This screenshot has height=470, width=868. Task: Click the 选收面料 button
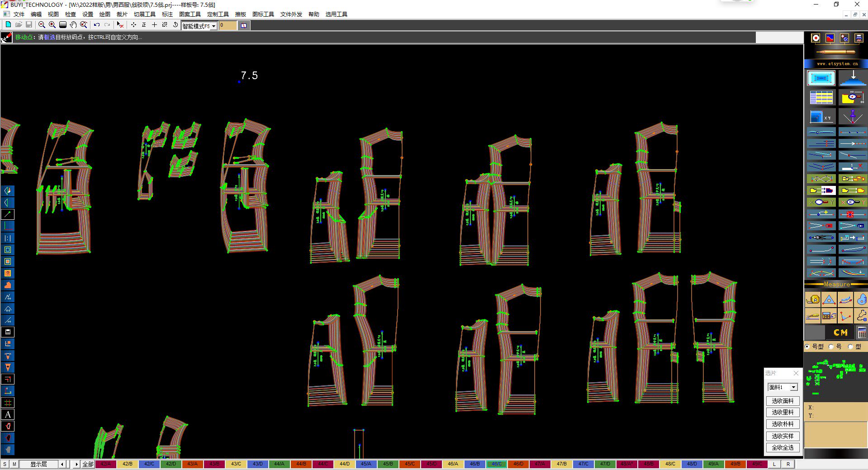tap(783, 401)
